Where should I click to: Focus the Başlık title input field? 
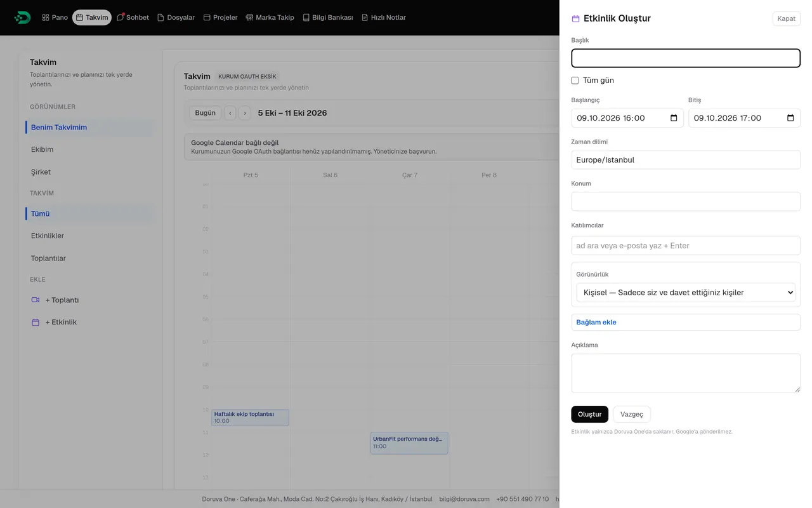[x=686, y=58]
